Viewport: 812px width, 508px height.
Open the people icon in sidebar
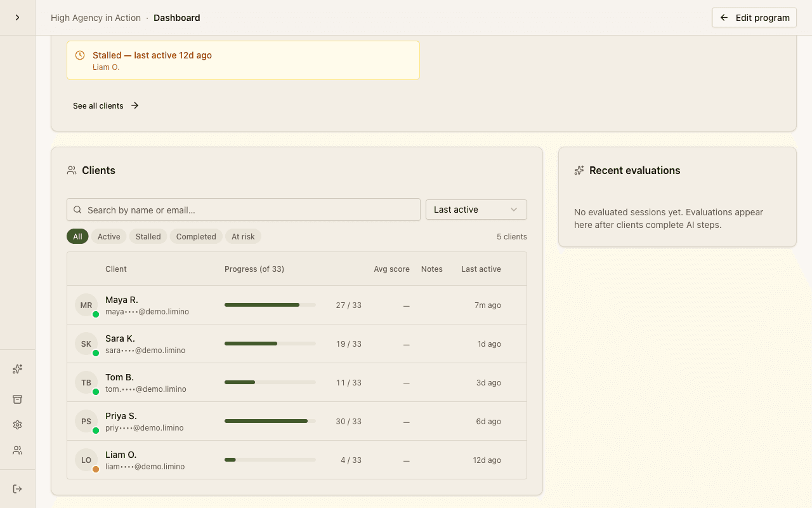[18, 450]
